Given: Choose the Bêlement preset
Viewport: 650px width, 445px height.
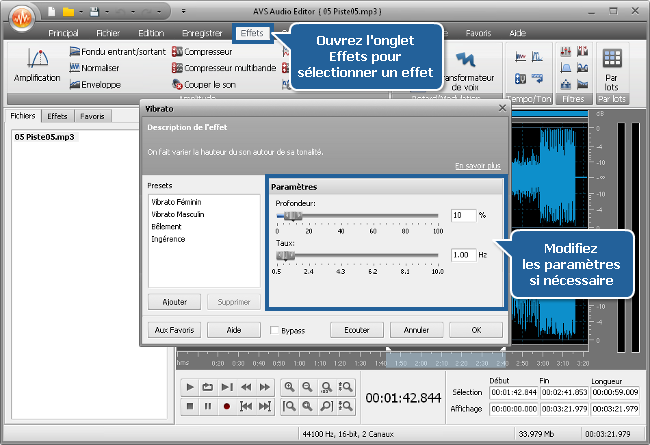Looking at the screenshot, I should (165, 227).
